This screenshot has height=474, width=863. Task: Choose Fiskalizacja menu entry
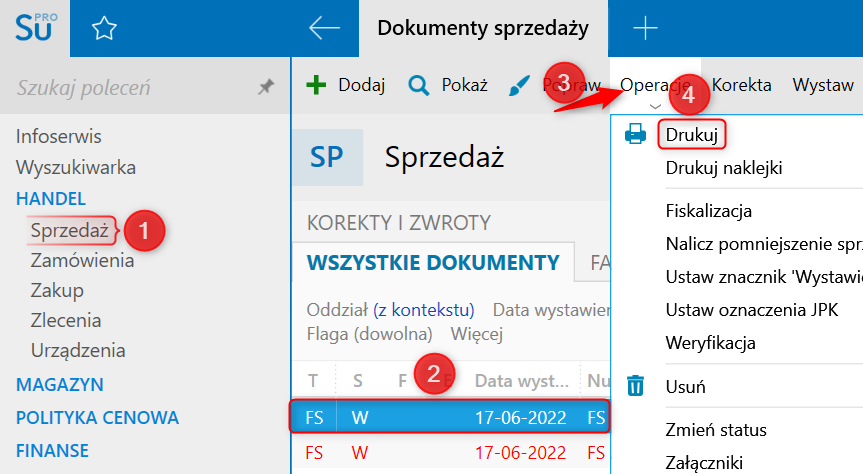click(708, 211)
